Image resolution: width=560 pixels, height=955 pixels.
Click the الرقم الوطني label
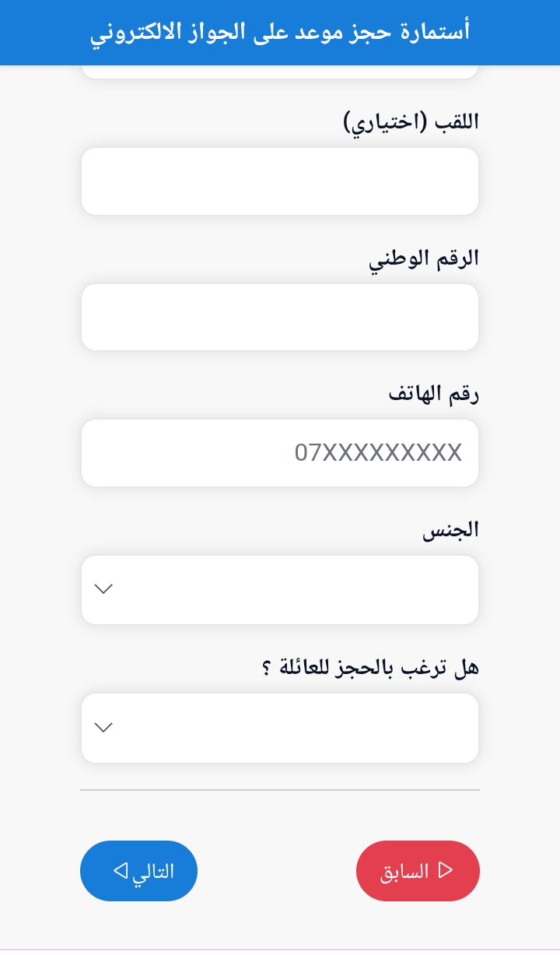pyautogui.click(x=424, y=258)
